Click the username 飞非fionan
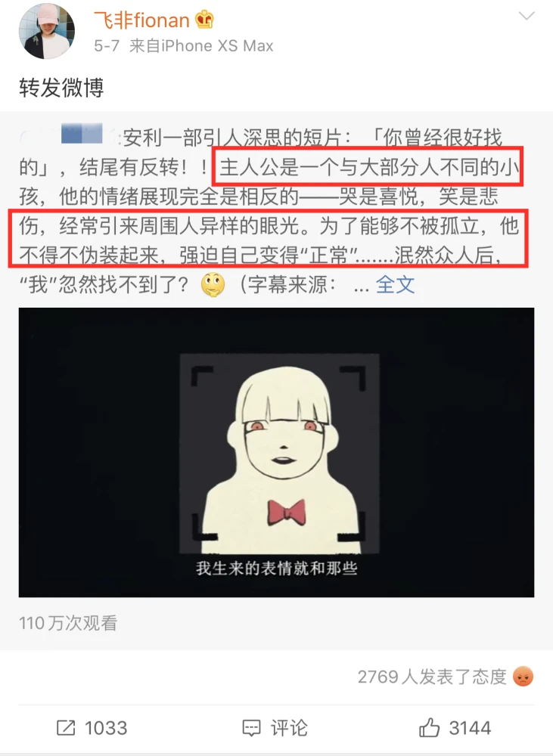The image size is (553, 756). click(141, 20)
